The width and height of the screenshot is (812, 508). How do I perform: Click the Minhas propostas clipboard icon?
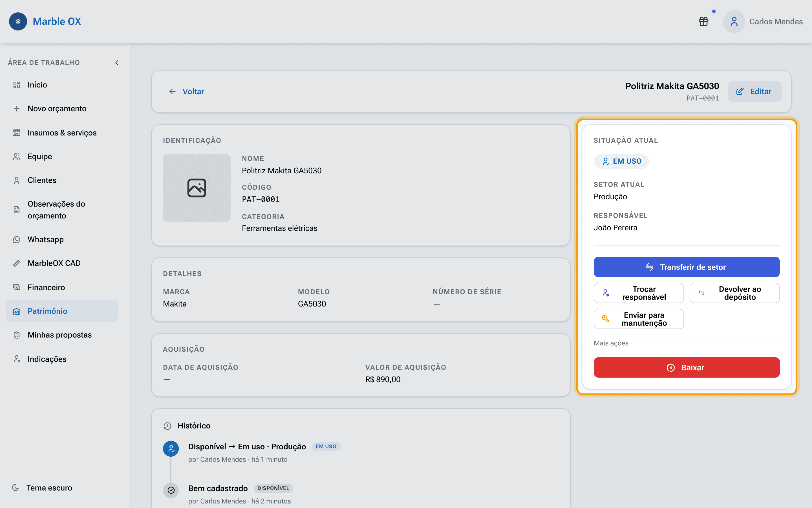pyautogui.click(x=16, y=335)
